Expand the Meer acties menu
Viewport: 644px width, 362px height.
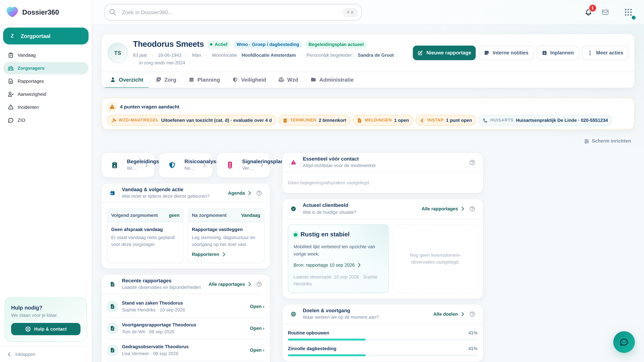point(605,53)
